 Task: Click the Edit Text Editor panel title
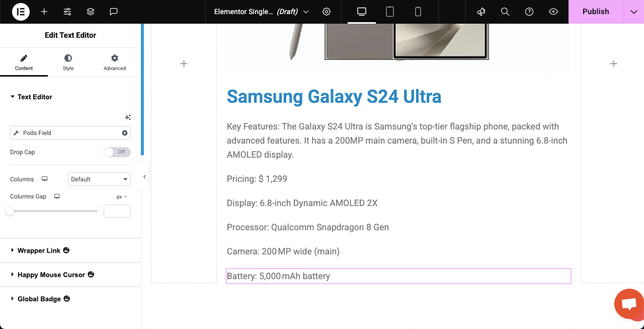(70, 35)
